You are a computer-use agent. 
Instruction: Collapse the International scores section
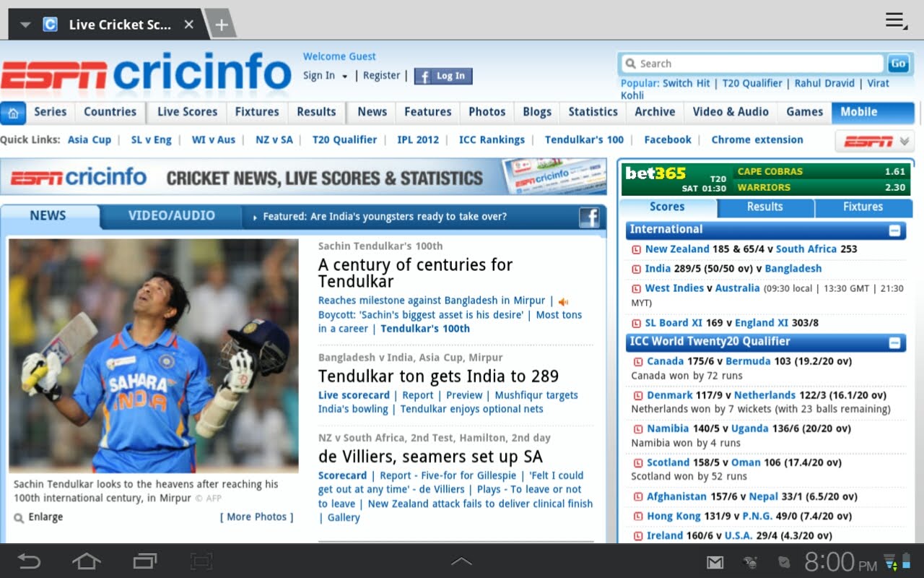[894, 230]
